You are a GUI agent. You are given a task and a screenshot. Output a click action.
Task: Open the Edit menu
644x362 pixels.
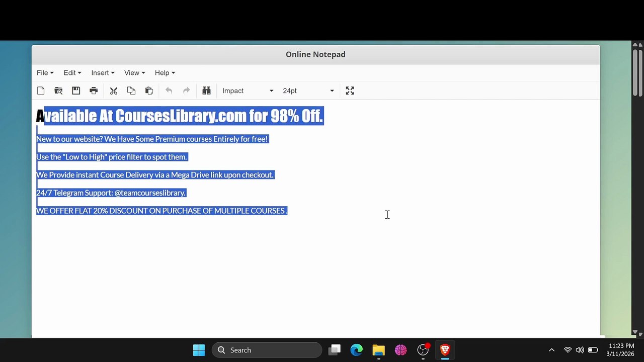72,73
